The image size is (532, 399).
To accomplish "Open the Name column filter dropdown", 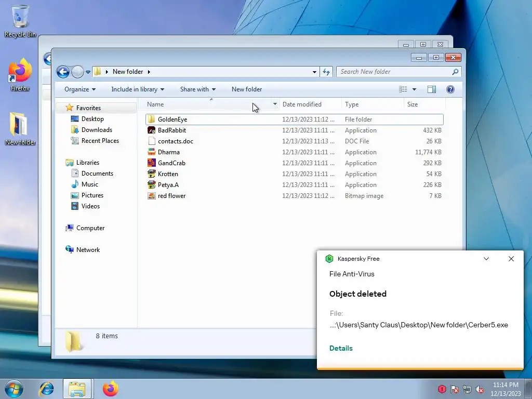I will [275, 104].
